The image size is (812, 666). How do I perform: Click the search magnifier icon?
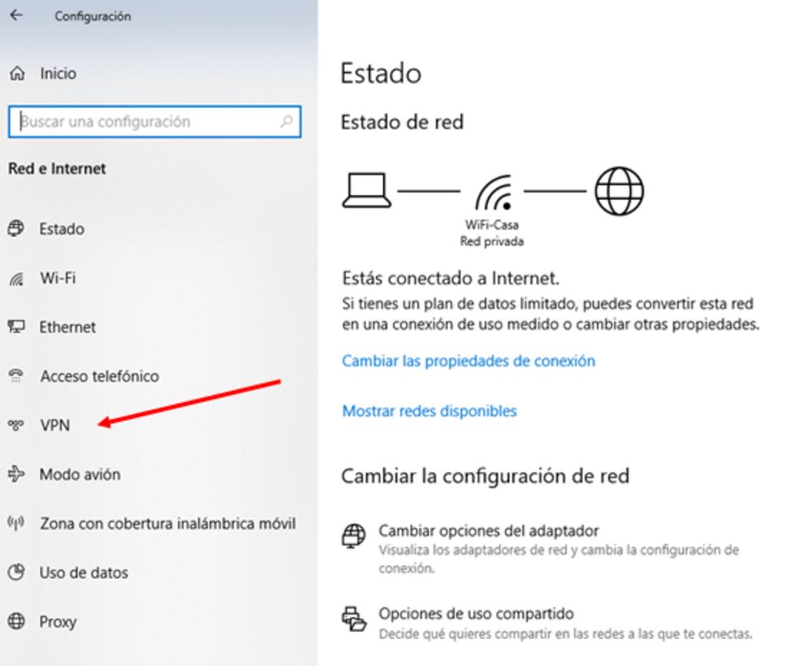click(x=287, y=122)
